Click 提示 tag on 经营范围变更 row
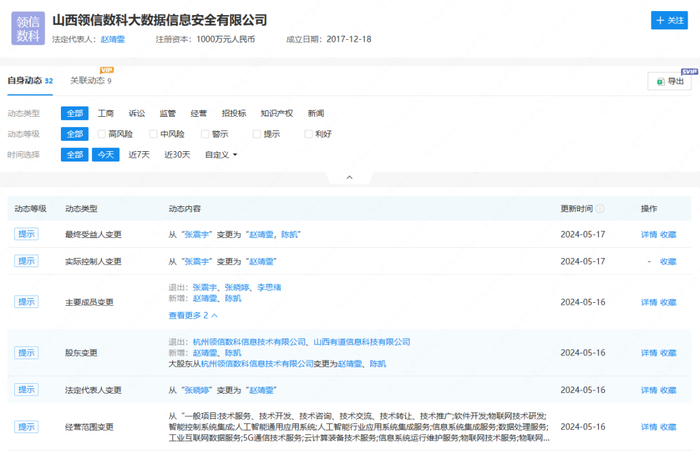The height and width of the screenshot is (454, 700). pyautogui.click(x=27, y=427)
